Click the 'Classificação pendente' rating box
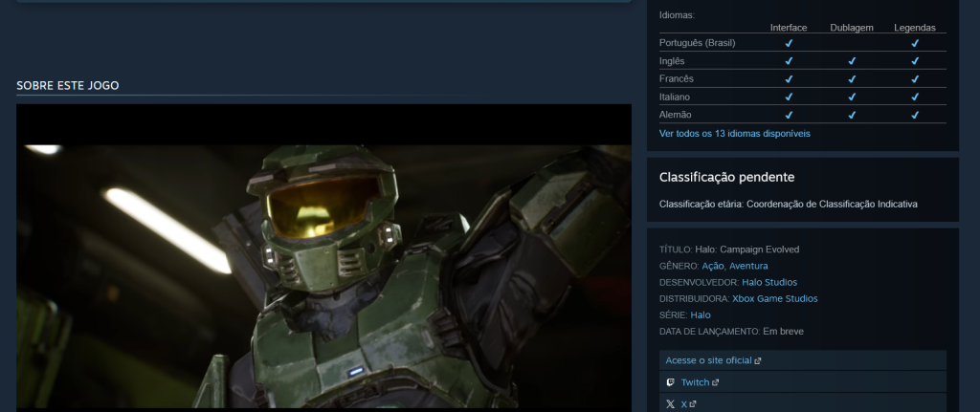 [x=802, y=189]
